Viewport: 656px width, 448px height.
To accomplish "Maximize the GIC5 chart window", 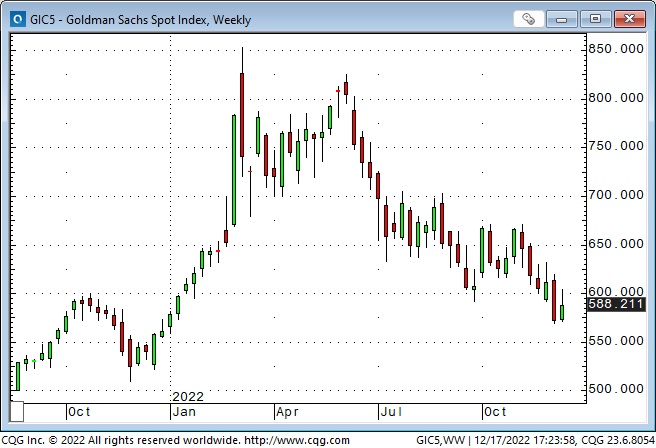I will click(595, 19).
